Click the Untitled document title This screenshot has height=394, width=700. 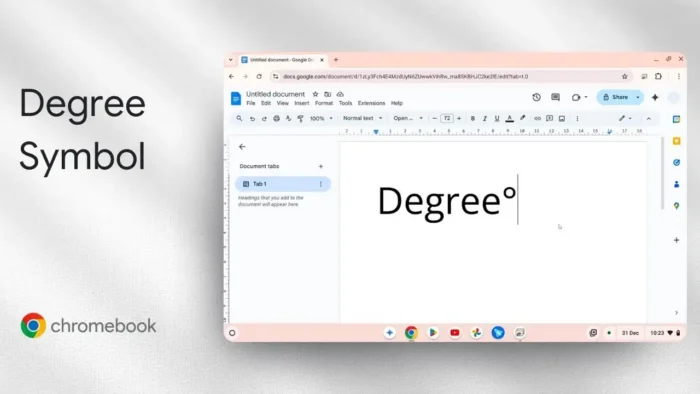275,94
